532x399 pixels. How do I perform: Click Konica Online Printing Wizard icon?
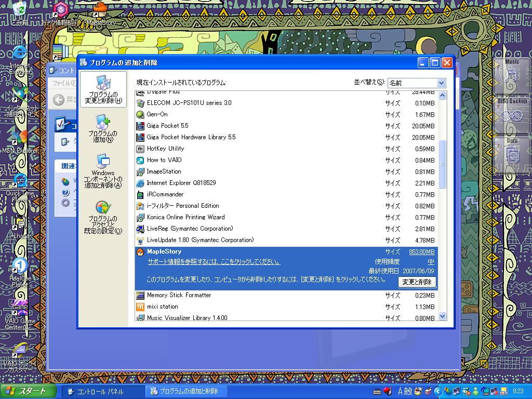point(140,218)
